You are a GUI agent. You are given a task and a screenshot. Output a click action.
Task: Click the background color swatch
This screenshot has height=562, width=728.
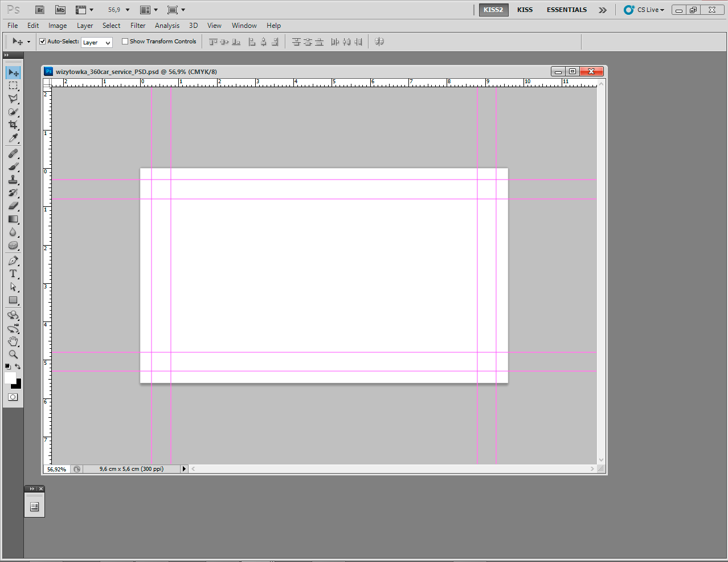tap(18, 386)
